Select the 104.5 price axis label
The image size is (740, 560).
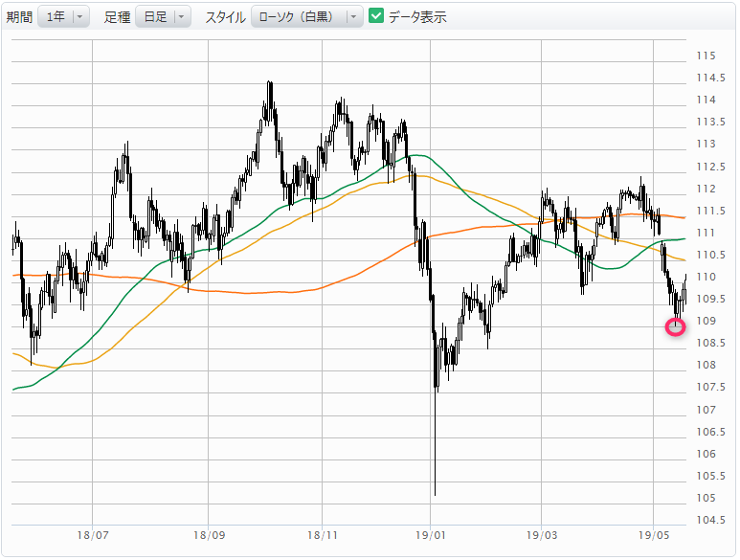pos(710,520)
